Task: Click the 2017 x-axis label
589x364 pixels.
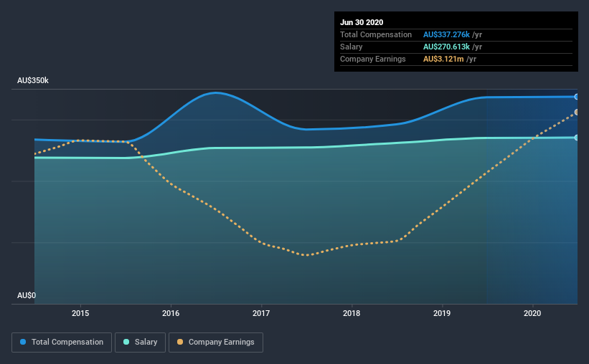Action: pos(261,313)
